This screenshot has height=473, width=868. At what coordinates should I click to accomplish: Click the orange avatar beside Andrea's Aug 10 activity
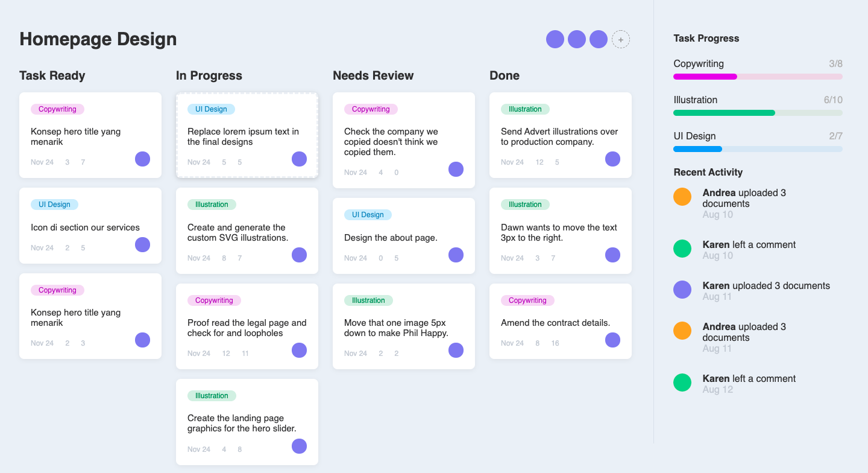(x=682, y=197)
